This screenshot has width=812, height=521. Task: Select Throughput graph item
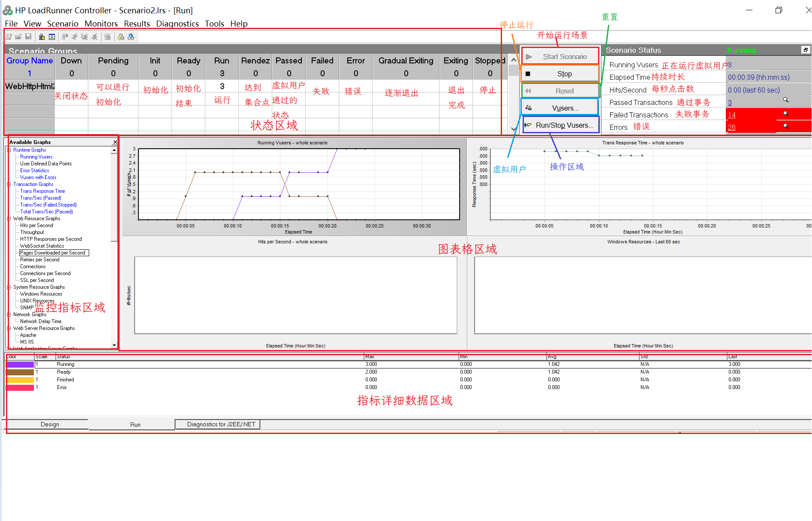click(x=32, y=232)
